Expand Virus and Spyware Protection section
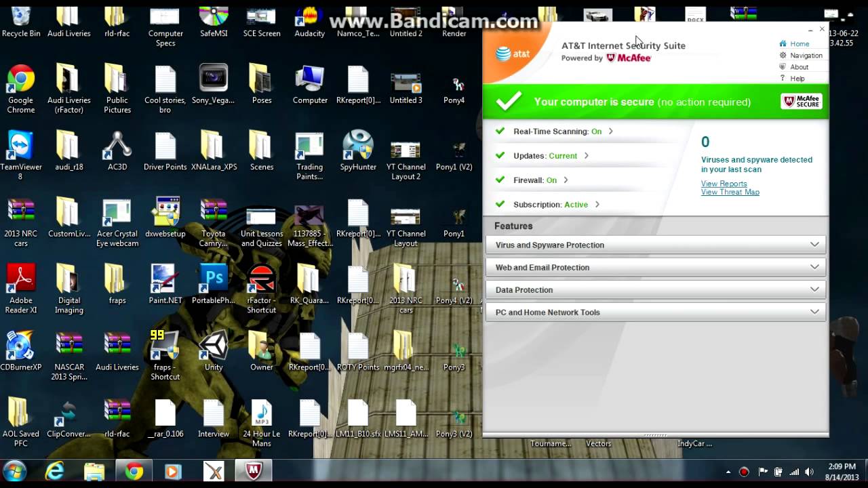The image size is (868, 488). click(x=656, y=245)
